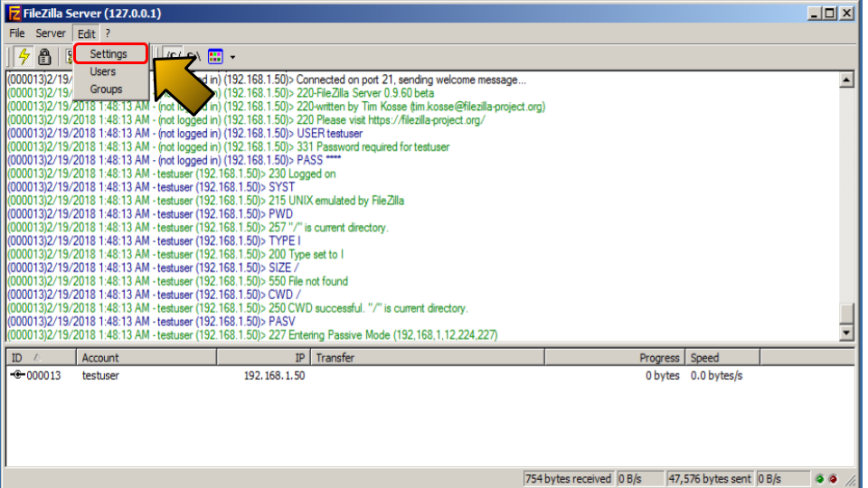Open the ? help menu
The image size is (868, 488).
coord(108,33)
